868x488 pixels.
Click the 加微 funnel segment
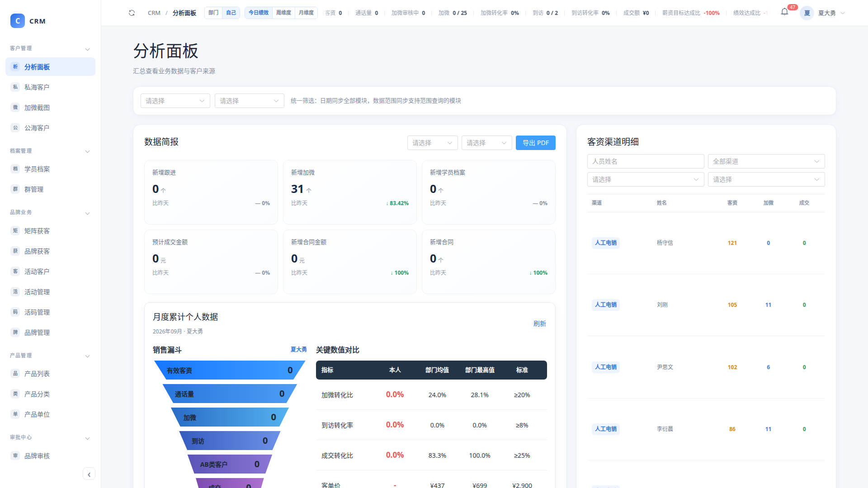coord(230,417)
